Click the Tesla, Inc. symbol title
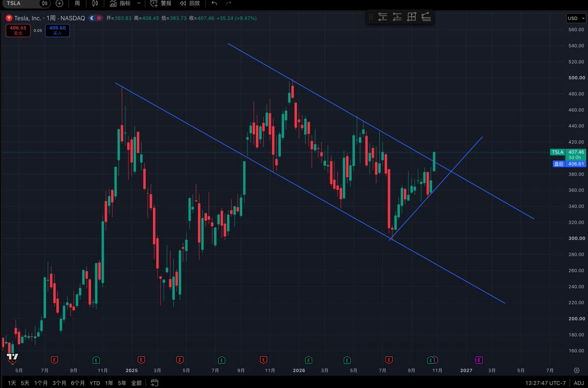The height and width of the screenshot is (388, 588). tap(49, 18)
